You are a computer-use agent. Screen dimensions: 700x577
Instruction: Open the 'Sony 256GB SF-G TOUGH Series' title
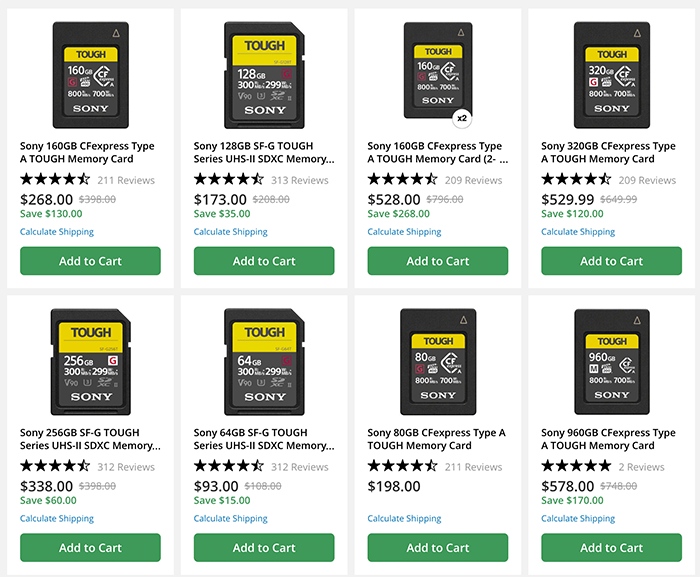point(90,439)
